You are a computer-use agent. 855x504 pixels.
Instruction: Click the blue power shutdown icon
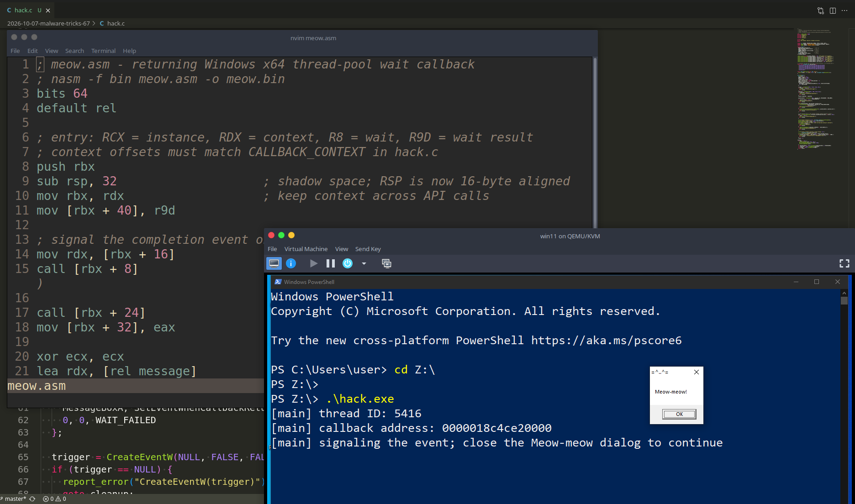[348, 263]
